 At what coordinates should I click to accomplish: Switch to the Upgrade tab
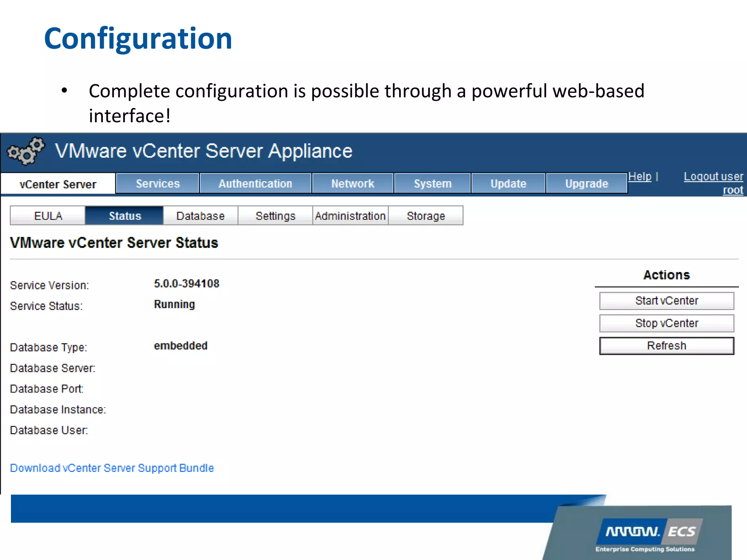coord(587,183)
